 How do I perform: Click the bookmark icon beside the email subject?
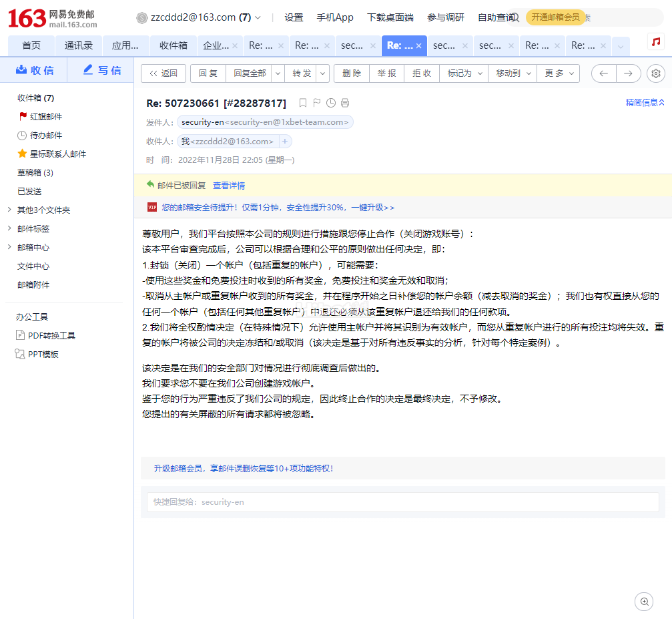coord(303,103)
